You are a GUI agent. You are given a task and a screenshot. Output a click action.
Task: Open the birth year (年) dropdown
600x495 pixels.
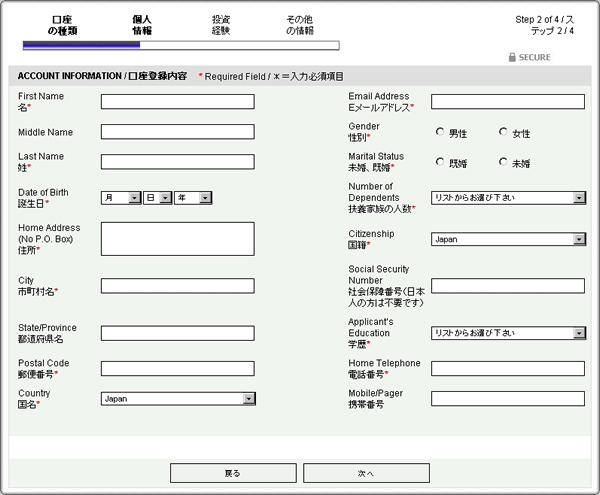click(193, 198)
